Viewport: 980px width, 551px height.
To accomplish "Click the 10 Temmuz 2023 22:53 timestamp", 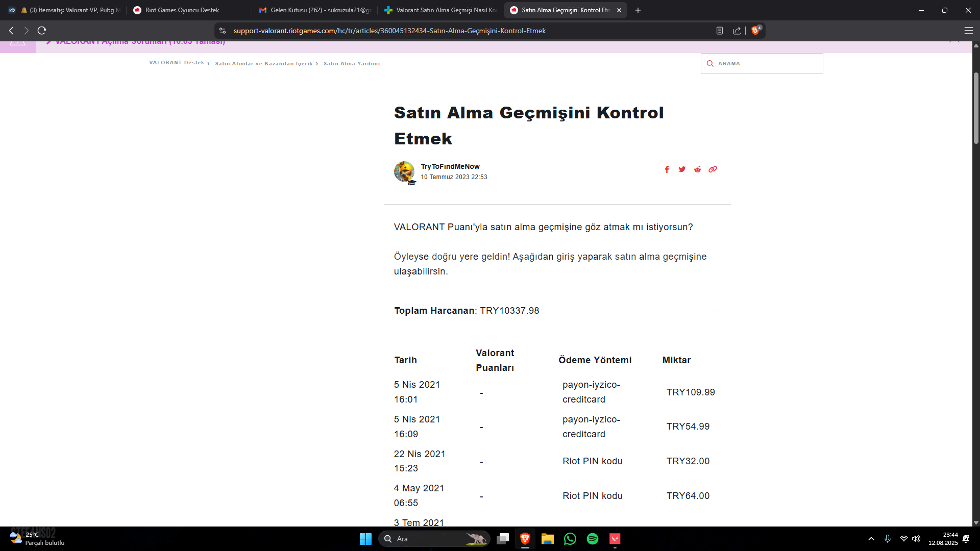I will tap(454, 177).
